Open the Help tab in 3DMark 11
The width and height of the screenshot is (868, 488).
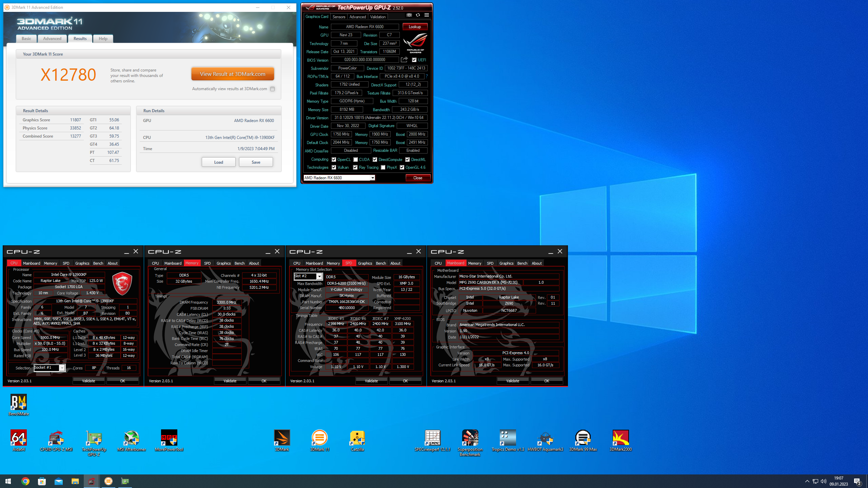click(103, 39)
